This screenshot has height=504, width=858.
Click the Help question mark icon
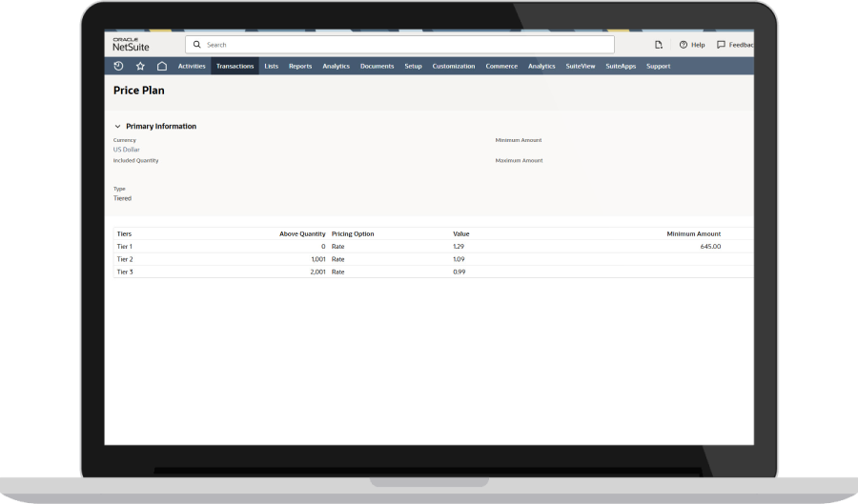tap(684, 45)
